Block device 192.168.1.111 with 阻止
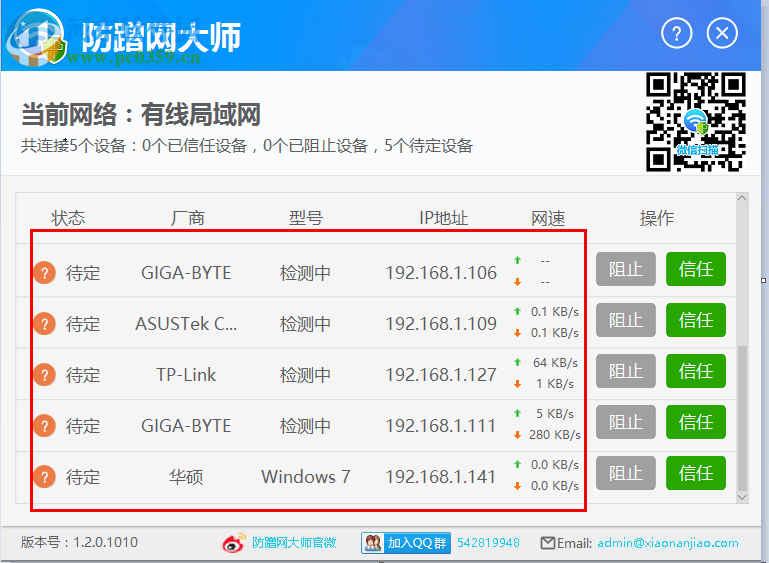The height and width of the screenshot is (563, 769). (626, 422)
